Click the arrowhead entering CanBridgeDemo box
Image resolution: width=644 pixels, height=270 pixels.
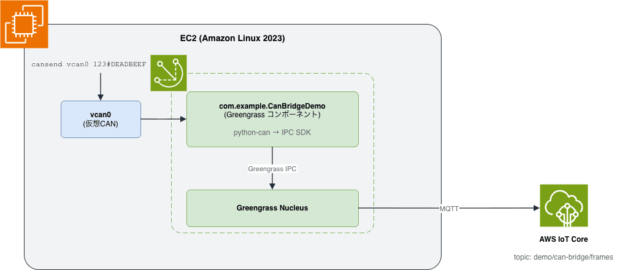pos(183,119)
